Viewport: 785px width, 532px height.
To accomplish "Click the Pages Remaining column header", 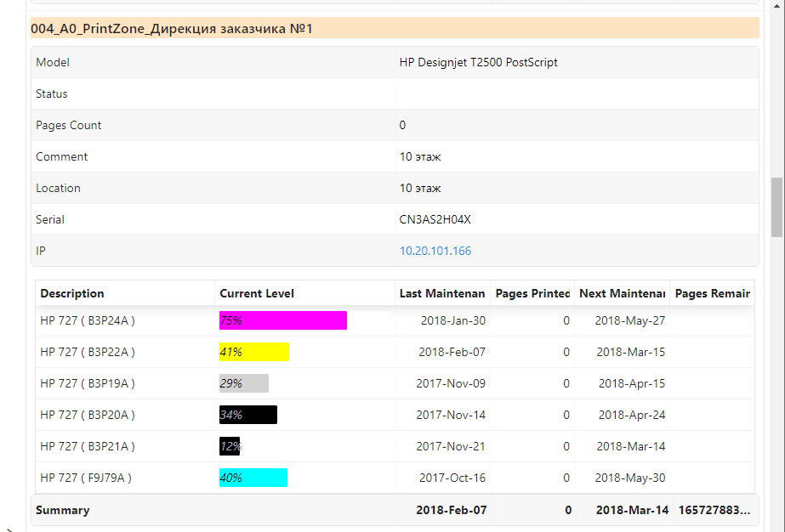I will click(x=713, y=293).
